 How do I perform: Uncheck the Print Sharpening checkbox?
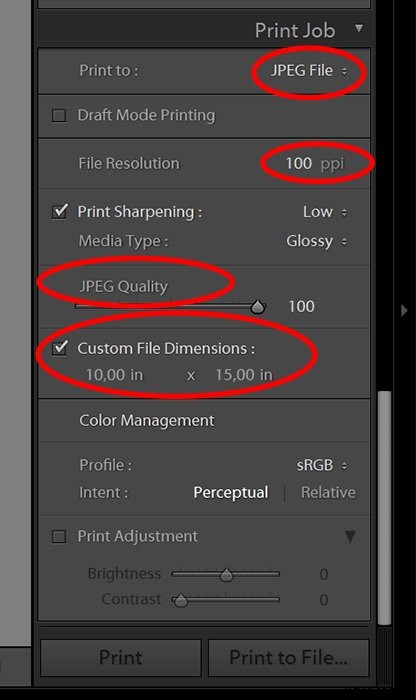coord(59,211)
